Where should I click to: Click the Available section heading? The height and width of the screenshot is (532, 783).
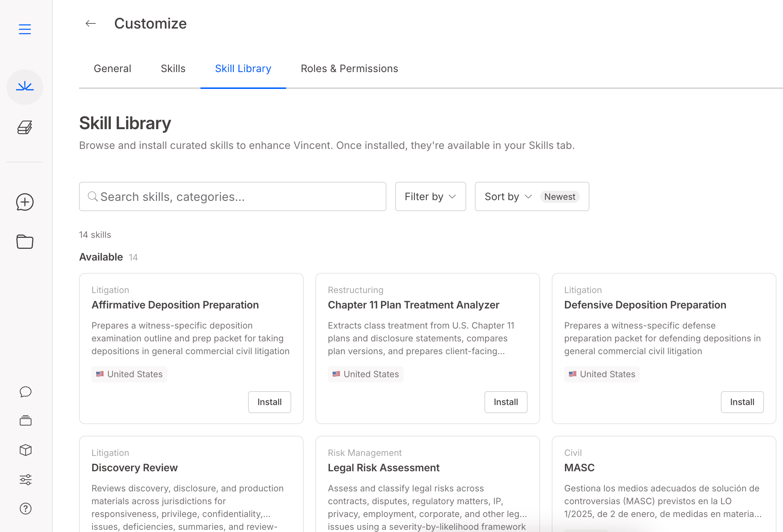click(x=101, y=257)
